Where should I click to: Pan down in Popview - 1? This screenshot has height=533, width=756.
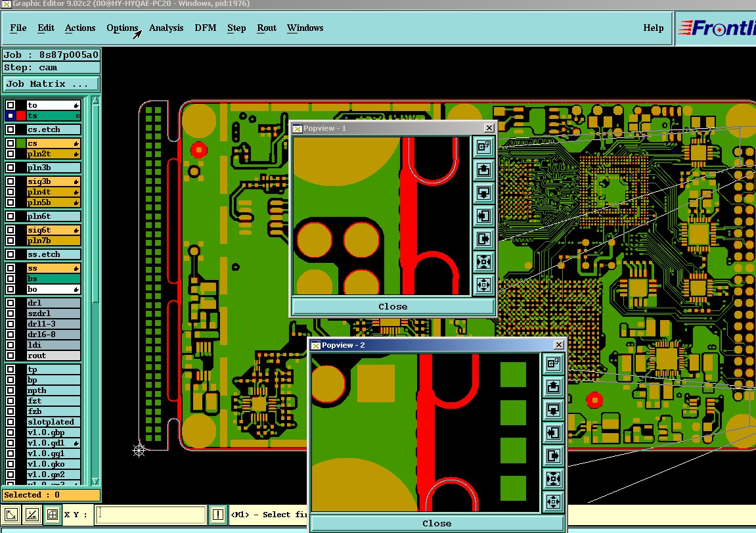[483, 193]
